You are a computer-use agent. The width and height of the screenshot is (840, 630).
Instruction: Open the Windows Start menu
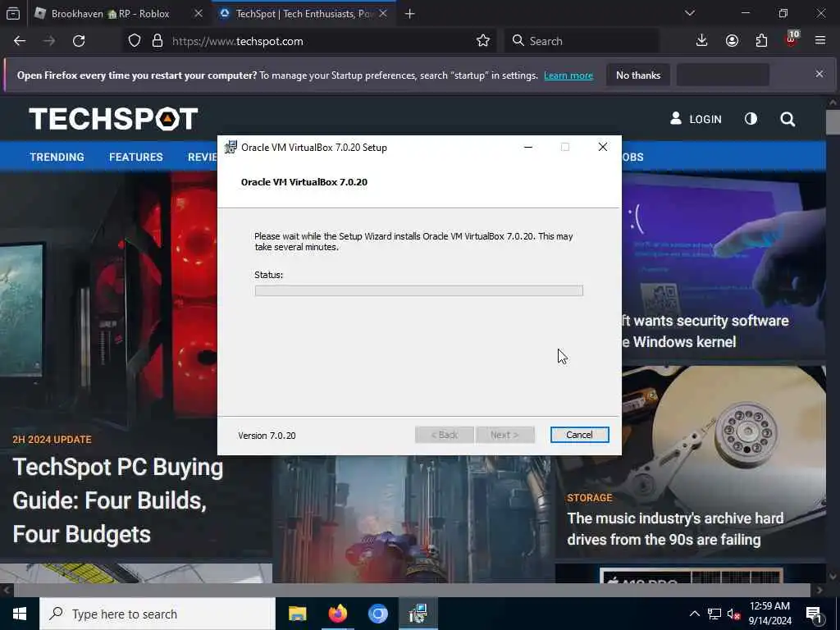pyautogui.click(x=20, y=614)
